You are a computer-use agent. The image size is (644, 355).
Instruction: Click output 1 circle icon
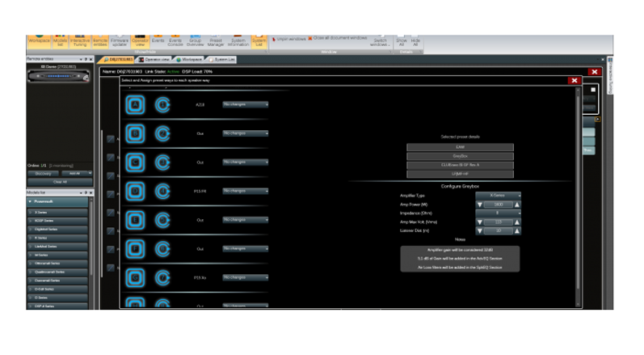[x=162, y=105]
